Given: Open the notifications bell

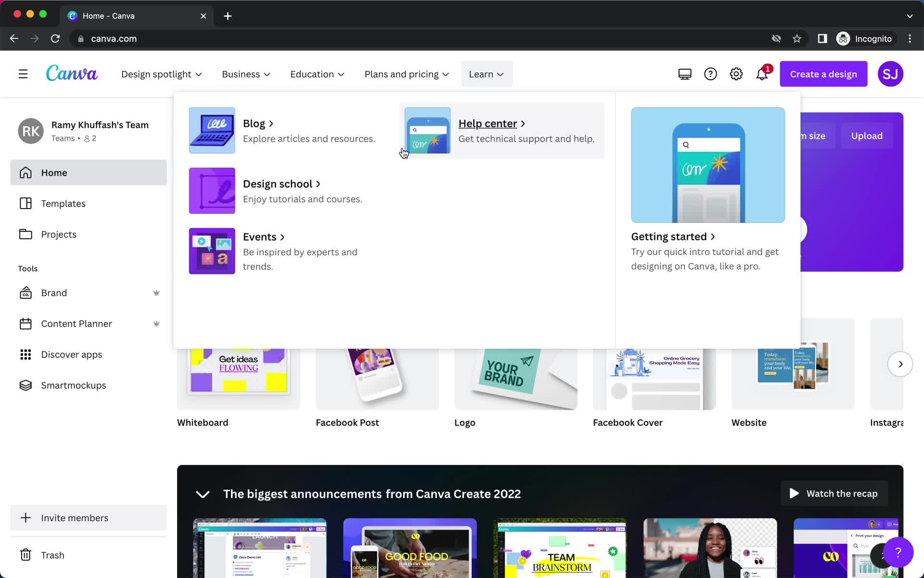Looking at the screenshot, I should pyautogui.click(x=762, y=74).
